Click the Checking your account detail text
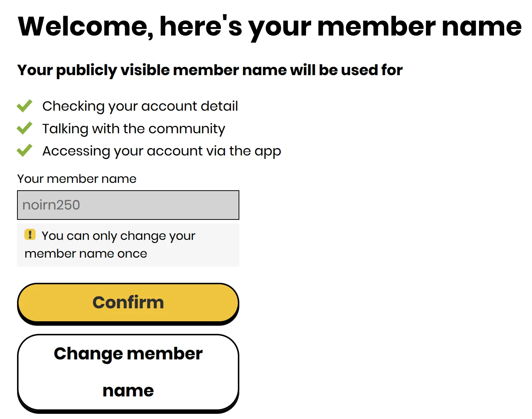This screenshot has width=532, height=419. point(140,106)
